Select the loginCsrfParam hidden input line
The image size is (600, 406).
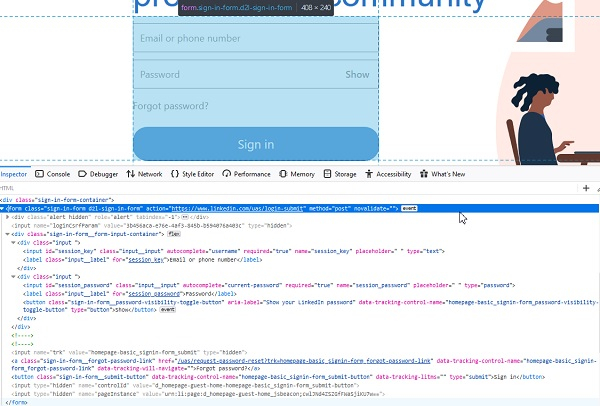[x=152, y=225]
